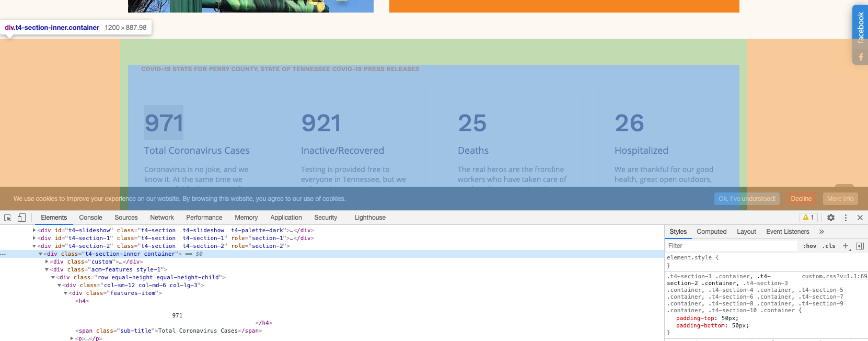Viewport: 868px width, 341px height.
Task: Open DevTools settings gear
Action: (831, 218)
